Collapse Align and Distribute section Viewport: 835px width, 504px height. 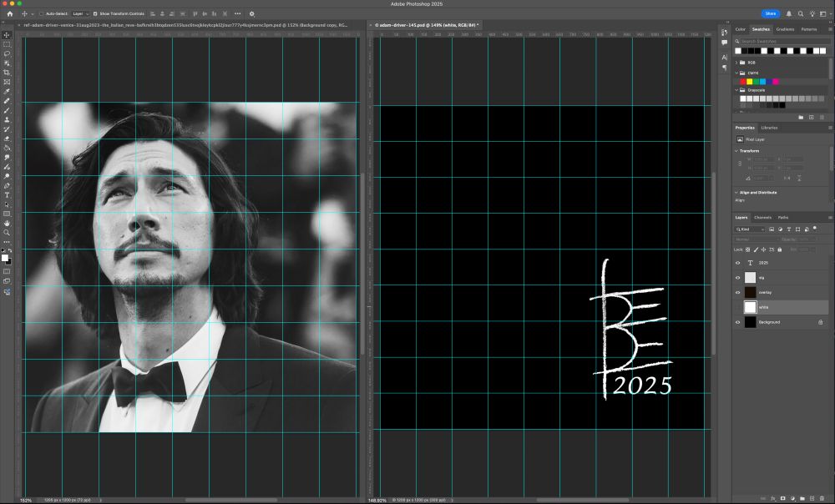pos(736,193)
